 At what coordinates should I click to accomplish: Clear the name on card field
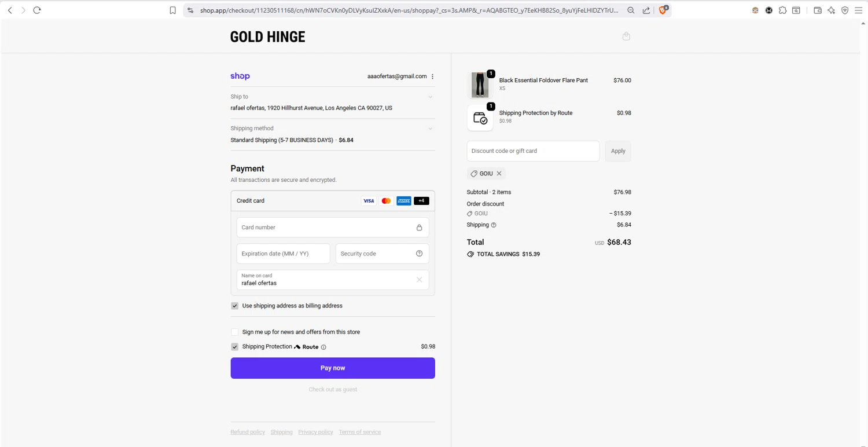[419, 280]
